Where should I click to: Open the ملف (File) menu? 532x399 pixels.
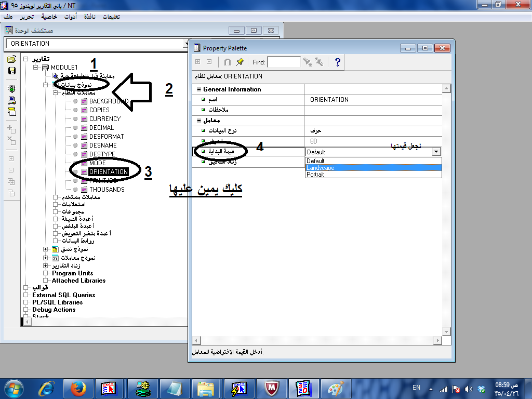point(8,16)
